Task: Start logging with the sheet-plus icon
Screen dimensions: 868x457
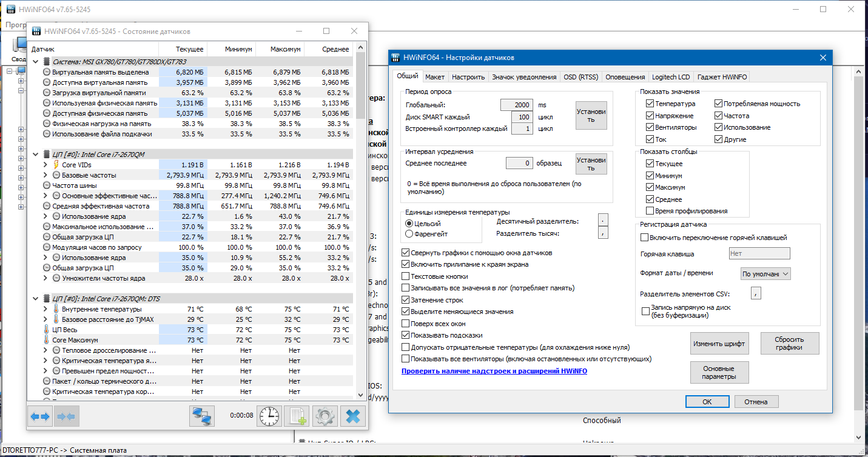Action: pyautogui.click(x=297, y=416)
